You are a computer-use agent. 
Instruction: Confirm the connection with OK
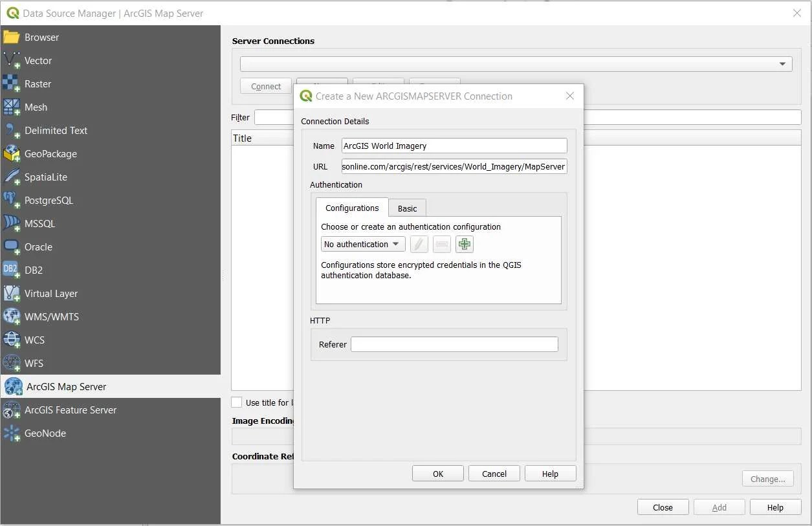[x=437, y=473]
